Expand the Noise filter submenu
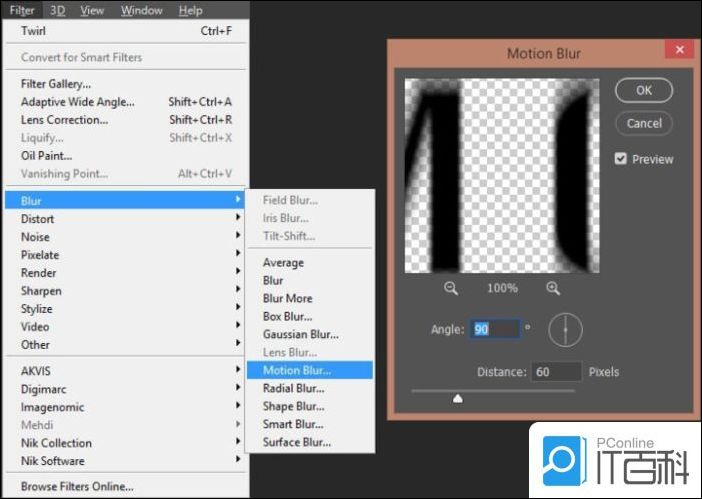Screen dimensions: 702x499 click(35, 237)
